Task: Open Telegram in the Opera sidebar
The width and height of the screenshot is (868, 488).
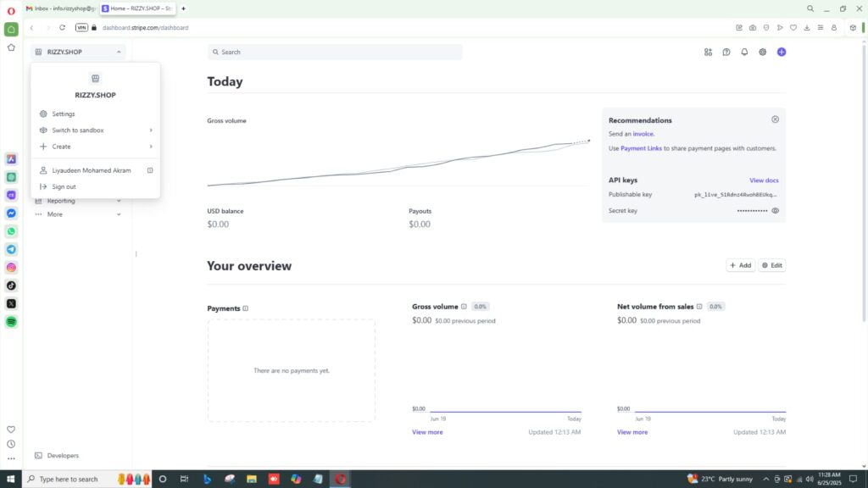Action: tap(11, 249)
